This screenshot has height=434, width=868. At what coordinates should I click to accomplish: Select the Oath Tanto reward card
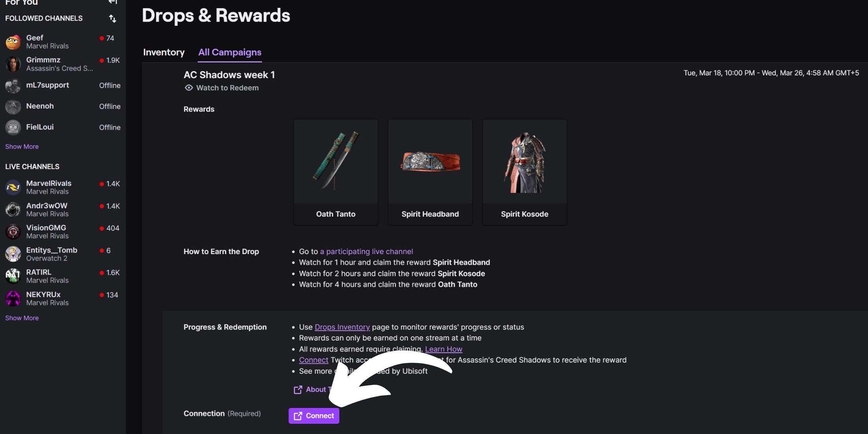click(x=336, y=172)
